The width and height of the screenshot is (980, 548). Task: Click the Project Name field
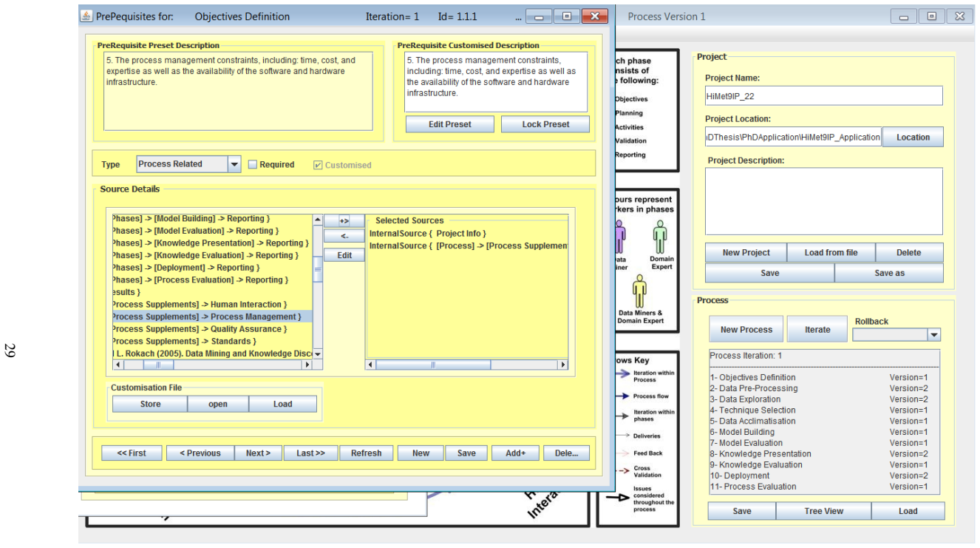coord(823,95)
